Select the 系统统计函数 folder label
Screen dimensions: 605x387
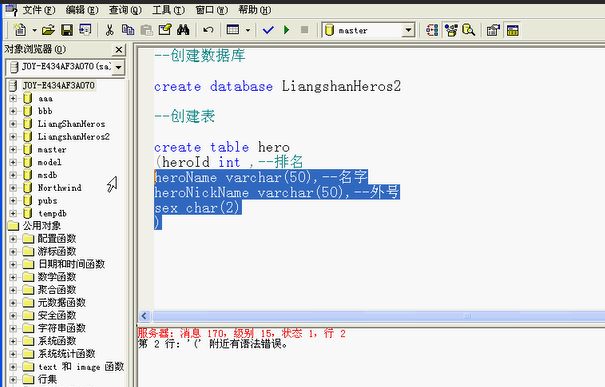pos(66,353)
